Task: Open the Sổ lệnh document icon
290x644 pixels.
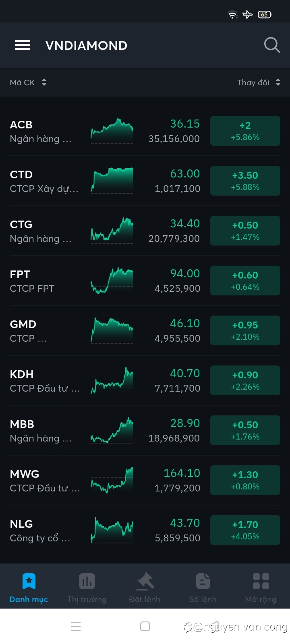Action: coord(203,581)
